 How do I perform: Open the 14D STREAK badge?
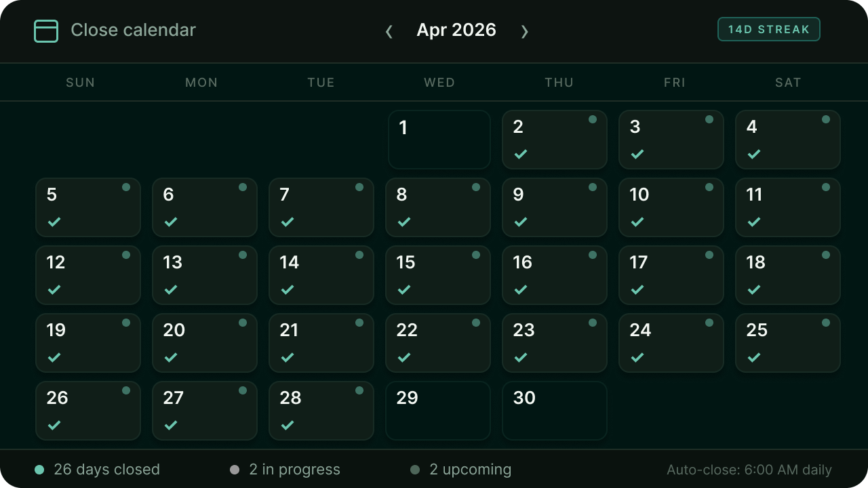[769, 29]
